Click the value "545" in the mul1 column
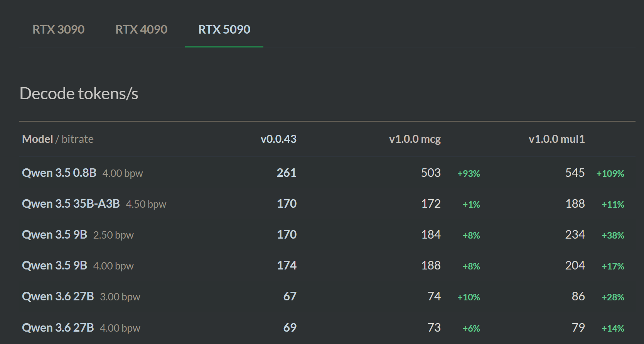The height and width of the screenshot is (344, 644). [x=575, y=173]
